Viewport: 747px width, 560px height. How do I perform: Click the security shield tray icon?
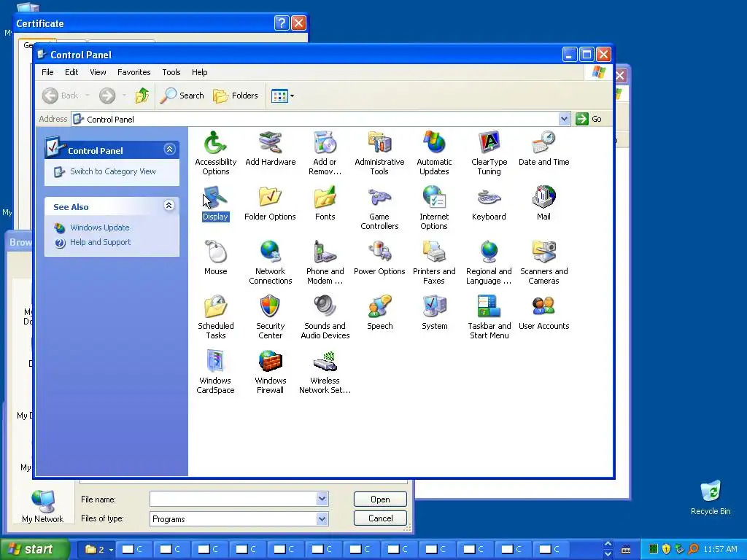[666, 550]
